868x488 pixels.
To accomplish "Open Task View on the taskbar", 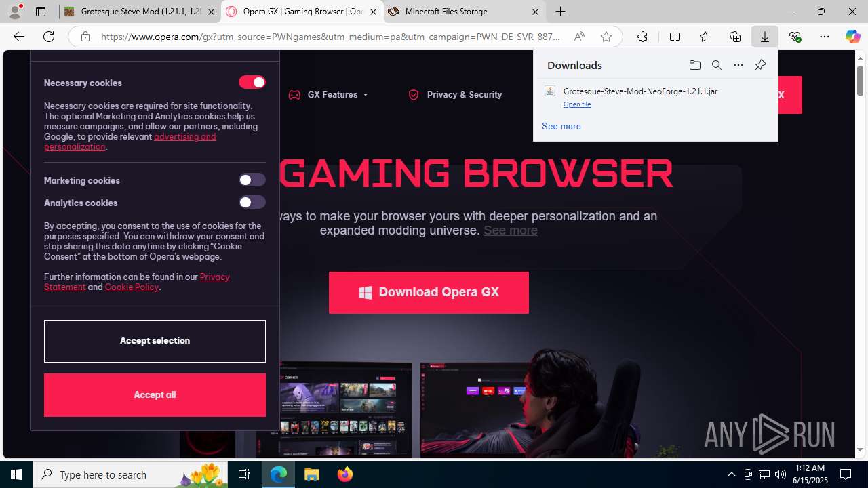I will point(244,474).
